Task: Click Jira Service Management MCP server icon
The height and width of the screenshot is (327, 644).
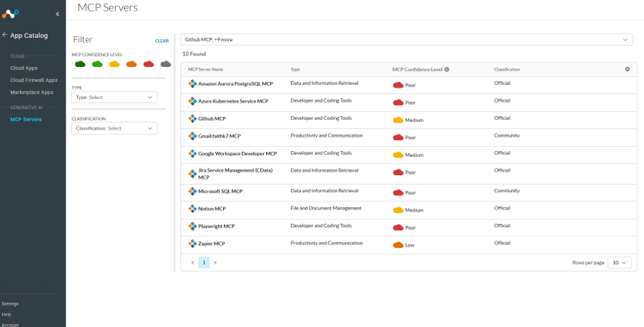Action: (192, 174)
